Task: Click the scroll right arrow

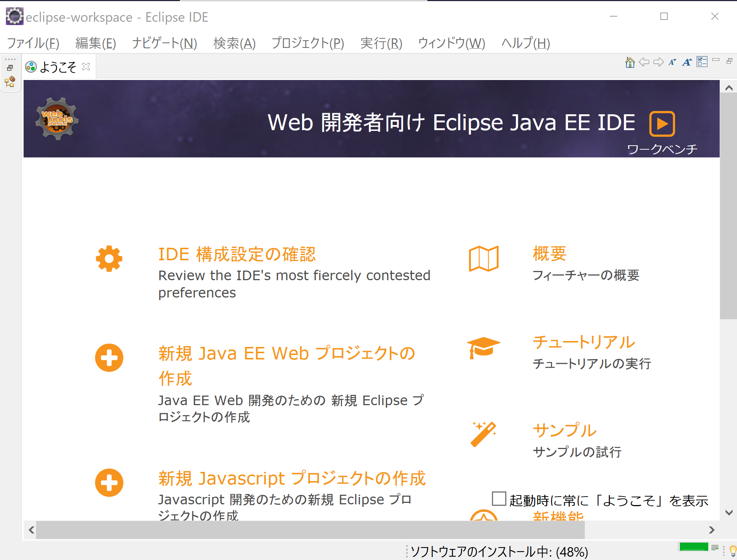Action: tap(712, 530)
